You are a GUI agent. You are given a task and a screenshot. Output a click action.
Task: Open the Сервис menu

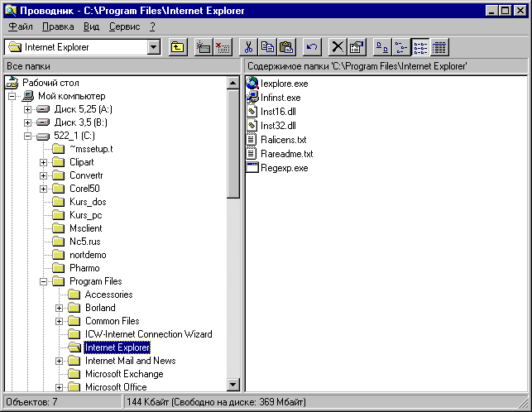point(124,26)
